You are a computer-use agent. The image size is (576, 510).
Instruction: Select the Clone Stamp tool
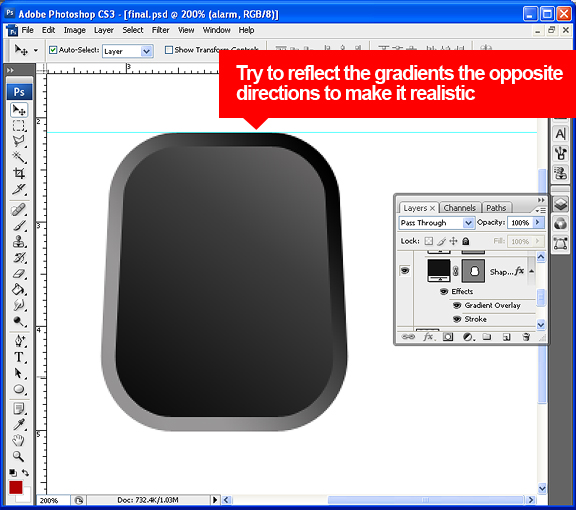(19, 241)
